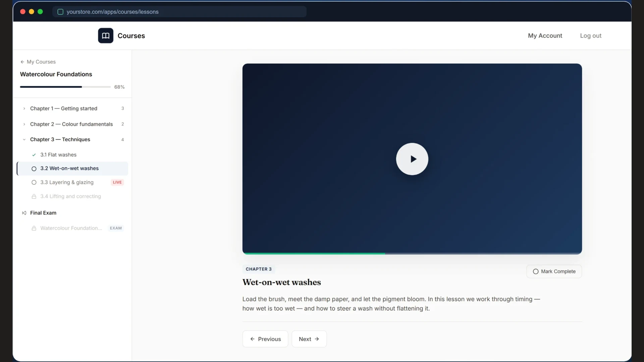The width and height of the screenshot is (644, 362).
Task: Click the Wet-on-wet washes lesson heading
Action: pos(282,282)
